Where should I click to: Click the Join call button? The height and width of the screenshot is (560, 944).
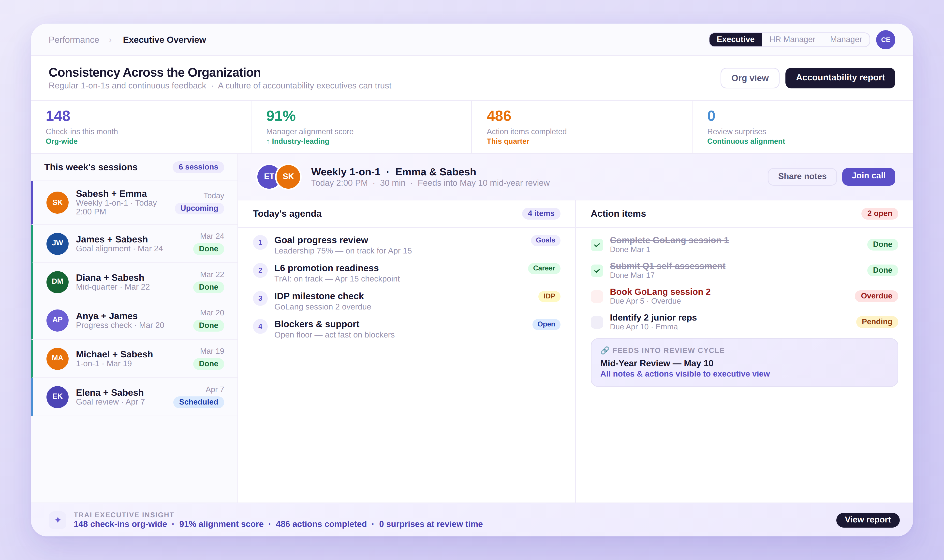click(x=869, y=176)
